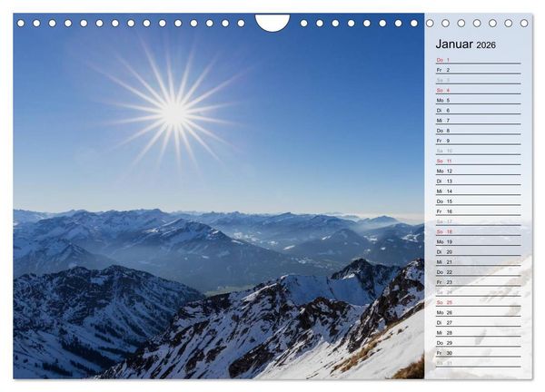Select the 'Fr 9' day row

(479, 141)
